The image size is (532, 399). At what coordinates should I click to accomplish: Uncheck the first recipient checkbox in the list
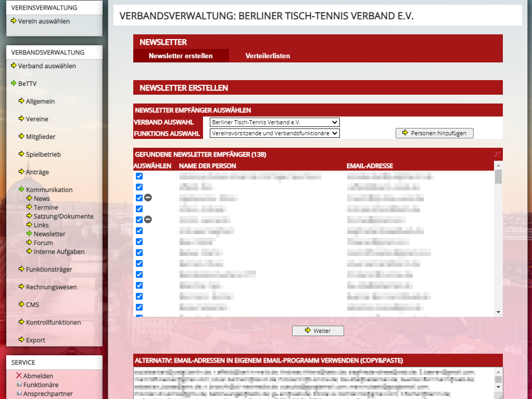point(139,176)
